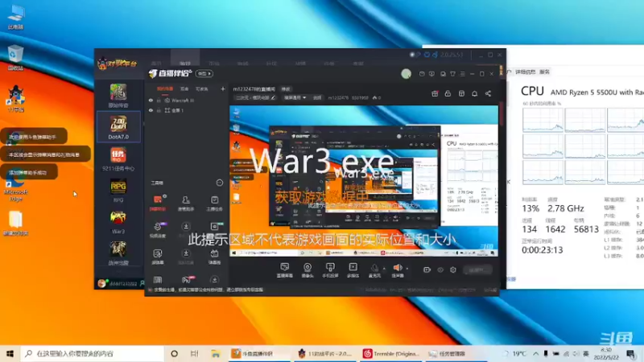Click the modify button beside room title

click(x=286, y=89)
